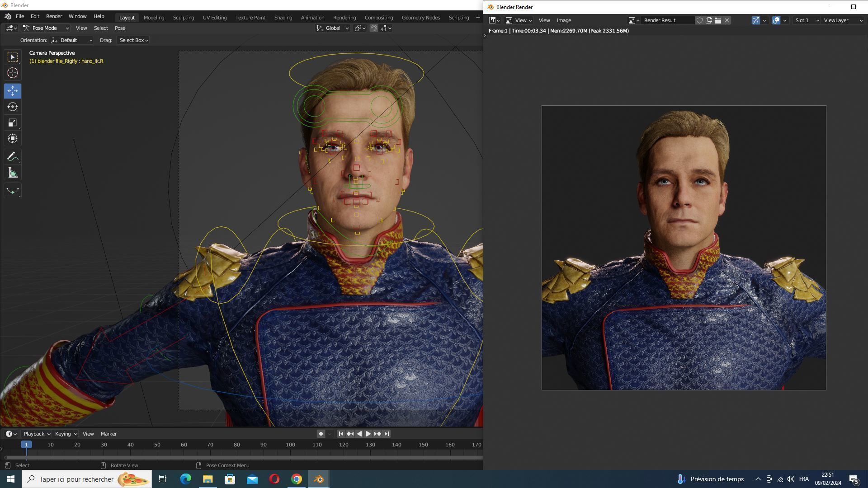
Task: Select the Rotate tool
Action: click(13, 107)
